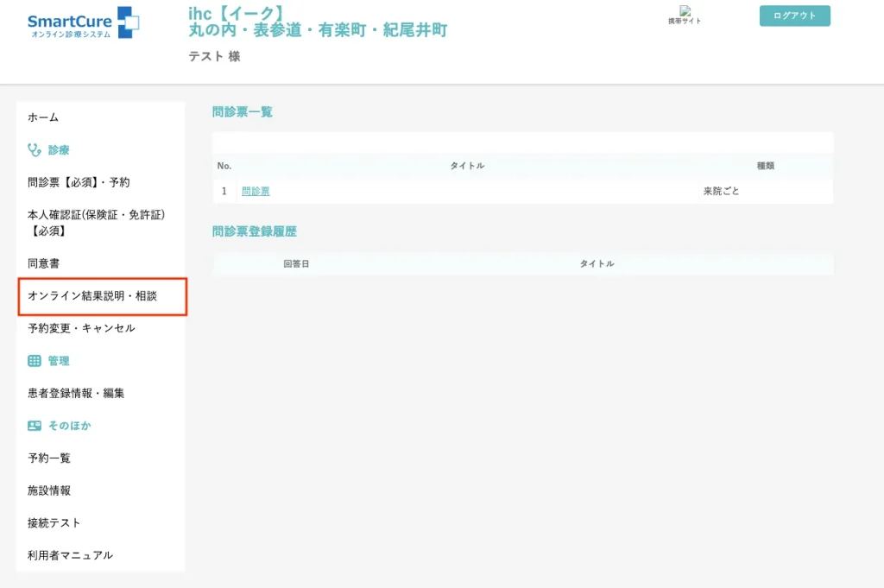Viewport: 884px width, 588px height.
Task: Click the タイトル column header in 問診票一覧
Action: [467, 166]
